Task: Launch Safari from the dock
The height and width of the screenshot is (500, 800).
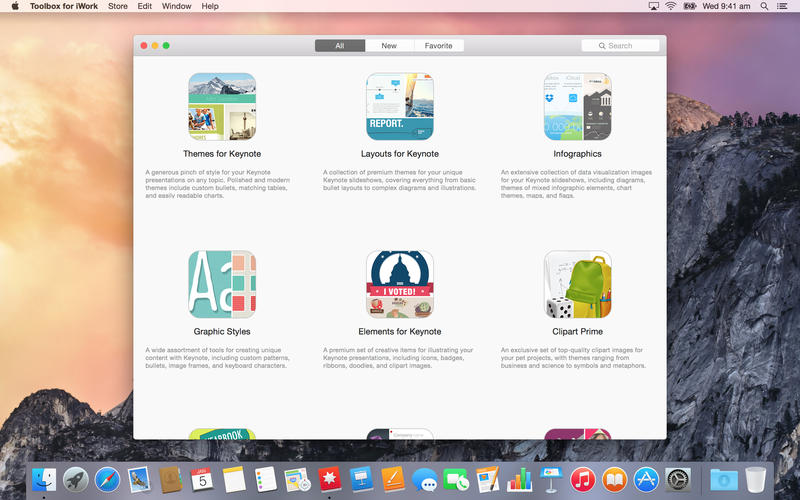Action: coord(107,480)
